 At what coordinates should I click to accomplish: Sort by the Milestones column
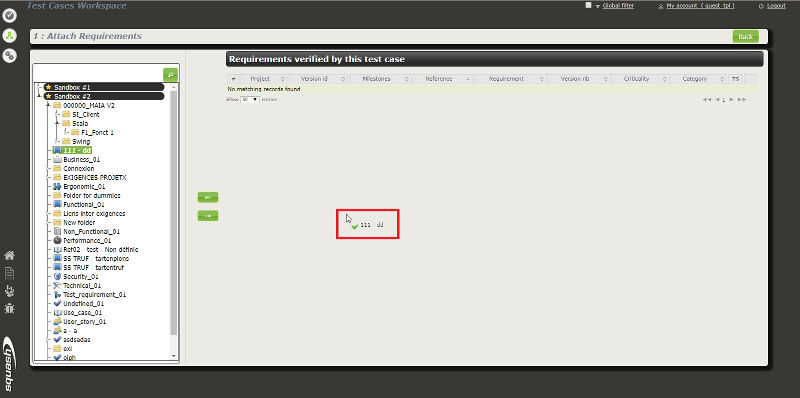pyautogui.click(x=380, y=79)
